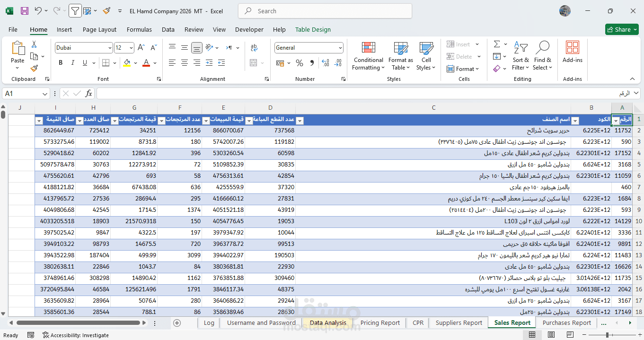This screenshot has height=340, width=644.
Task: Open Conditional Formatting menu
Action: [368, 56]
